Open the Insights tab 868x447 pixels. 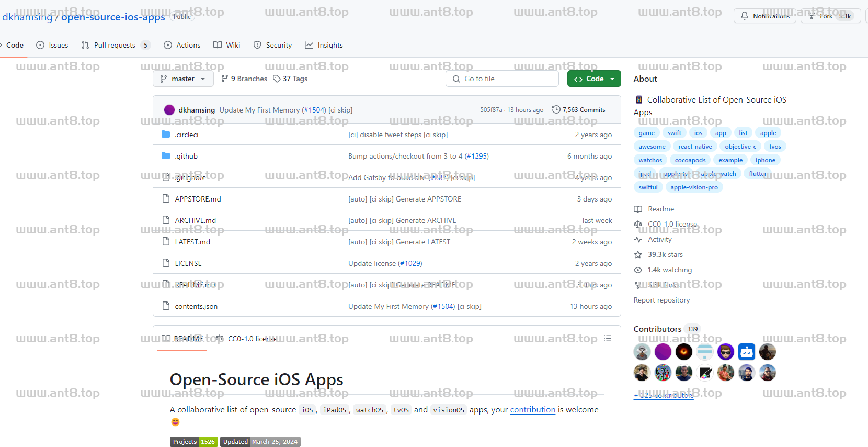click(x=324, y=45)
